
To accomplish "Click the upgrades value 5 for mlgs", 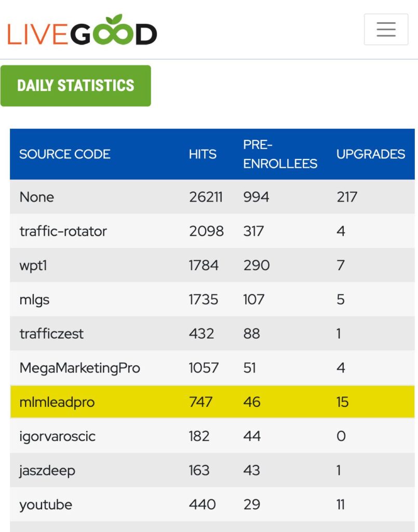I will pyautogui.click(x=341, y=300).
